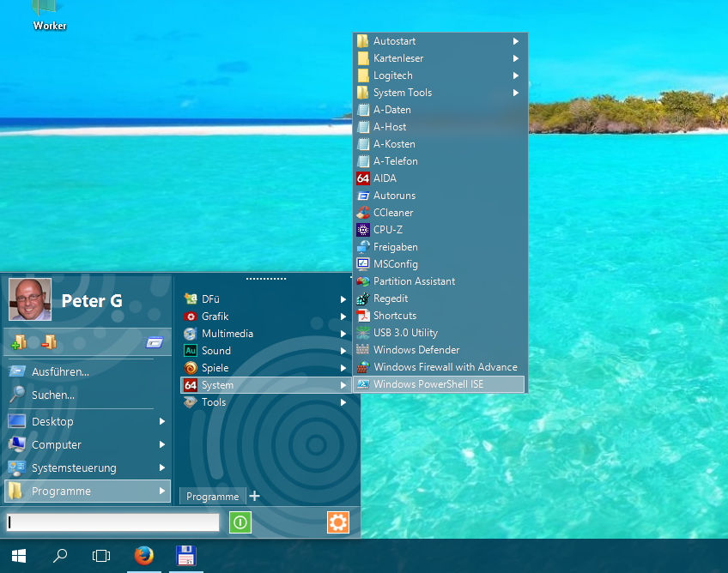Expand the Logitech folder submenu
This screenshot has height=573, width=728.
click(440, 75)
